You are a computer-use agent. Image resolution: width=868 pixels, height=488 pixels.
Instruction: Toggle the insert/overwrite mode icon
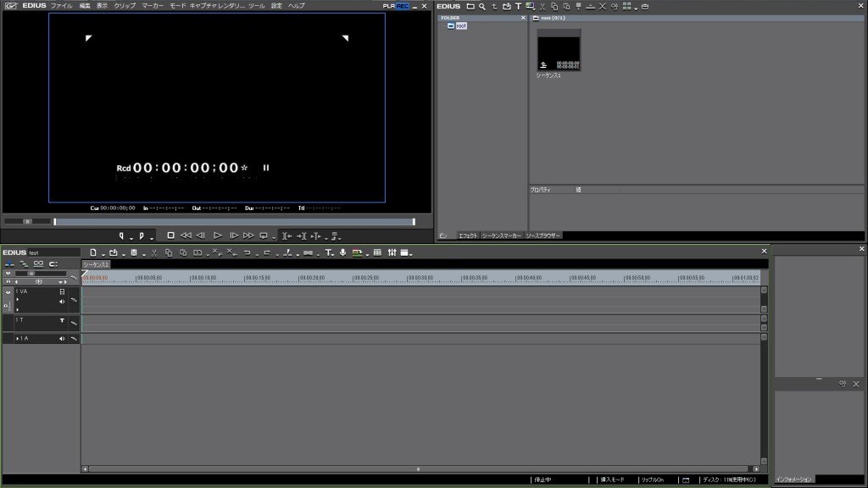tap(9, 264)
